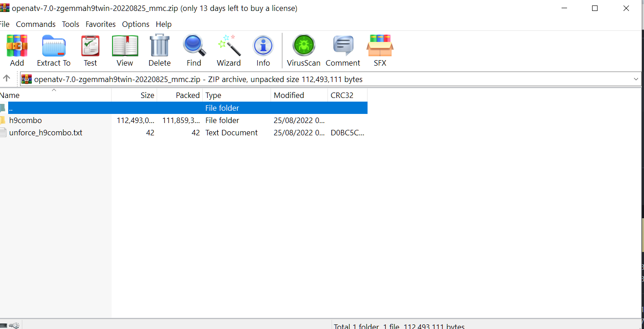Image resolution: width=644 pixels, height=329 pixels.
Task: Sort list by Modified column
Action: pyautogui.click(x=299, y=95)
